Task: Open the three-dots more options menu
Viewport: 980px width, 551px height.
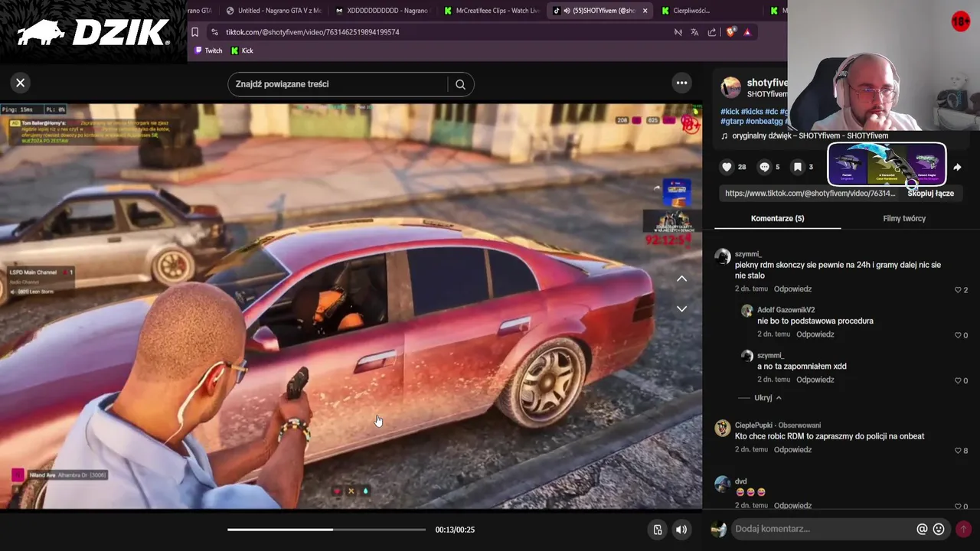Action: 681,83
